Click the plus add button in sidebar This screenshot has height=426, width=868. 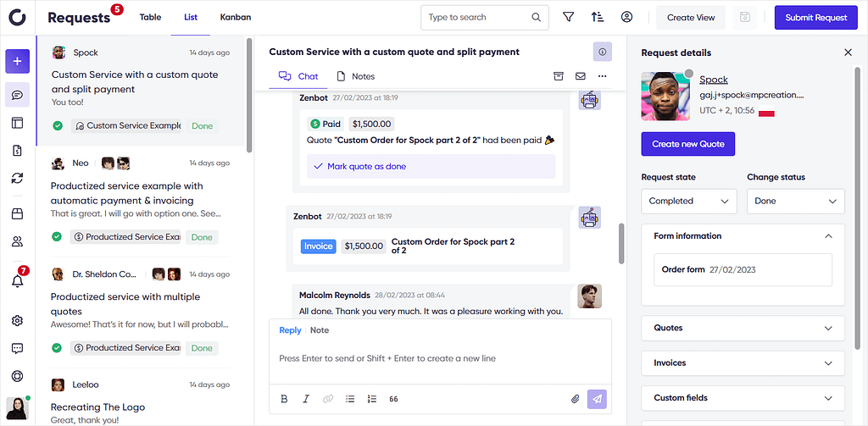point(17,61)
